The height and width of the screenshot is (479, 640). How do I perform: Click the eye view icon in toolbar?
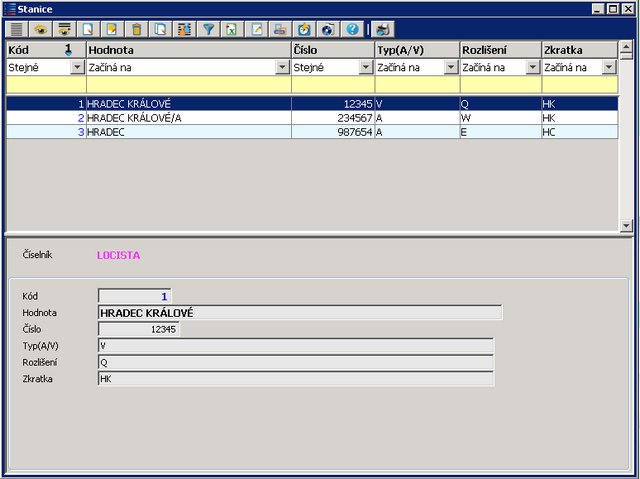tap(41, 29)
